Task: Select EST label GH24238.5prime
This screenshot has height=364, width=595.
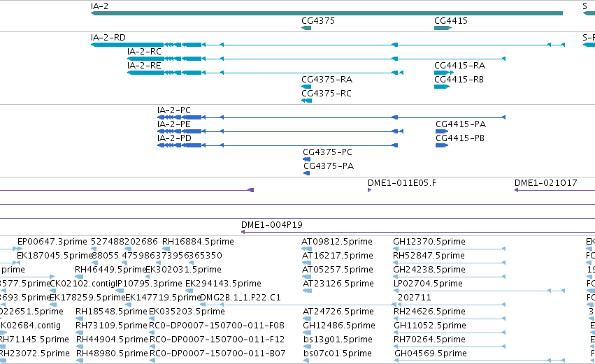Action: pos(429,270)
